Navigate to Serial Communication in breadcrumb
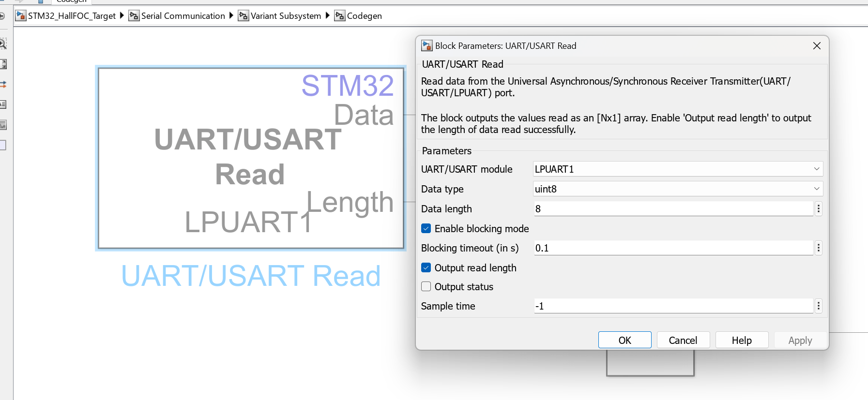Screen dimensions: 868x400 tap(183, 16)
